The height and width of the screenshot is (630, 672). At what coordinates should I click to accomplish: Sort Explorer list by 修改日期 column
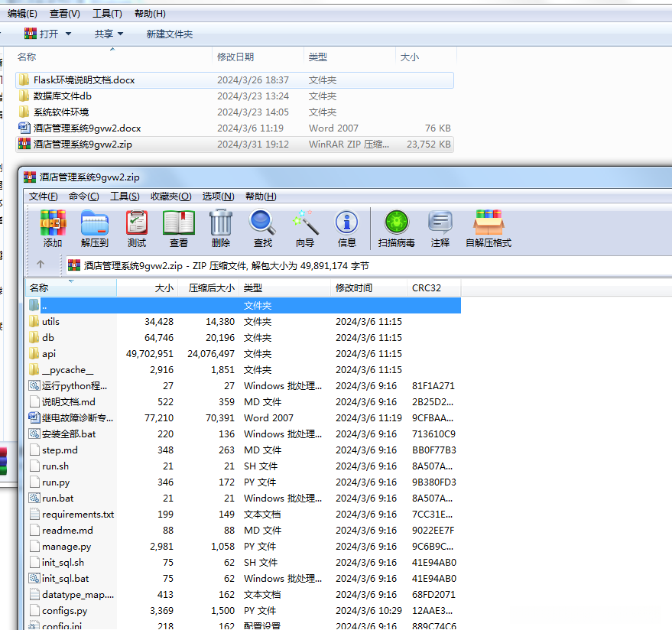(x=258, y=57)
